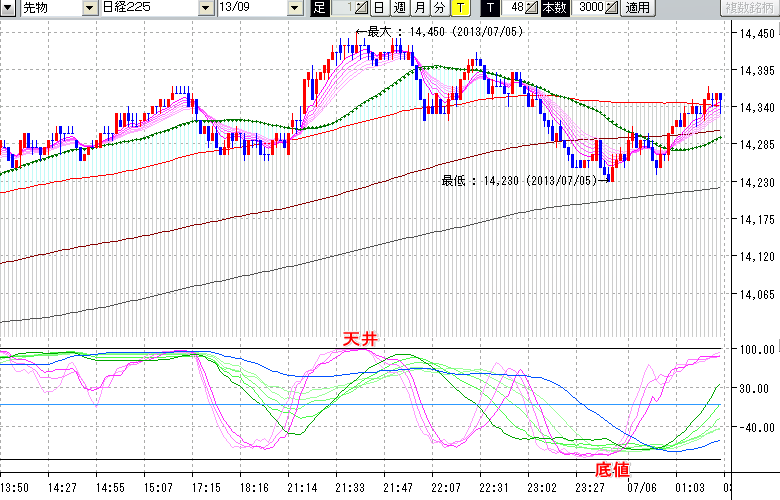780x500 pixels.
Task: Click the black 足 label icon
Action: (319, 8)
